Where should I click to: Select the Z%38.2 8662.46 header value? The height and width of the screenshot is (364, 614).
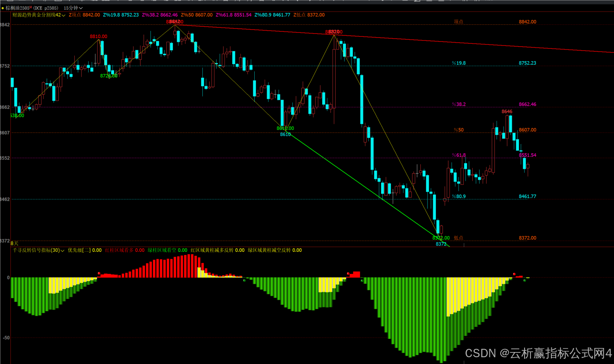160,15
